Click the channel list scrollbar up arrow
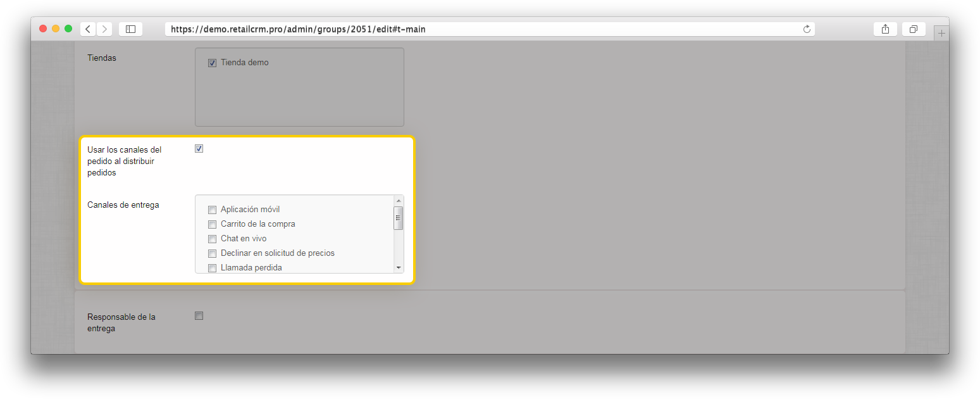The image size is (980, 399). pyautogui.click(x=399, y=201)
